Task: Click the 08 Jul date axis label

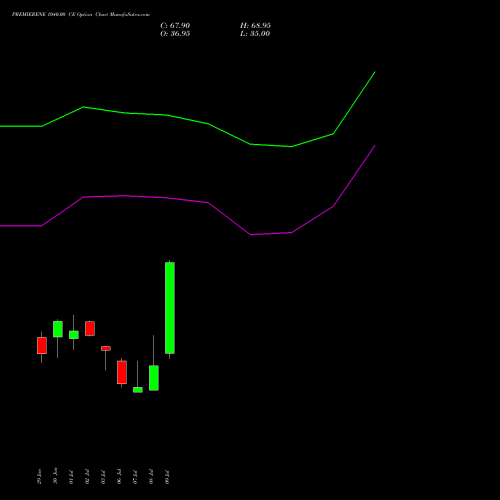Action: [x=151, y=477]
